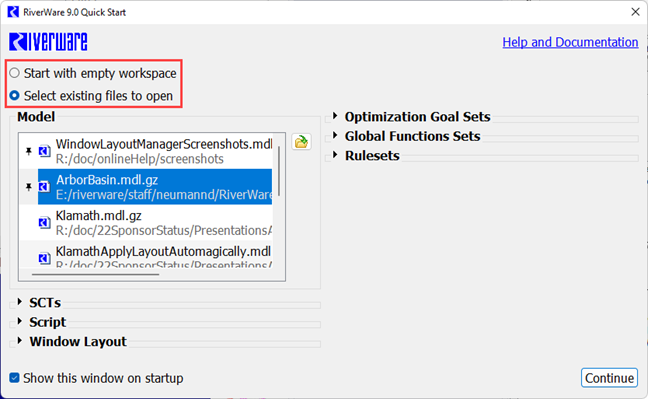Click the model list vertical scrollbar
Image resolution: width=648 pixels, height=399 pixels.
tap(279, 171)
